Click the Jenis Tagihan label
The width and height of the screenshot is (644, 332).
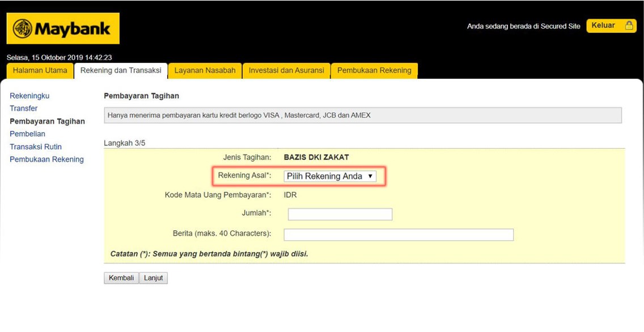pyautogui.click(x=247, y=157)
